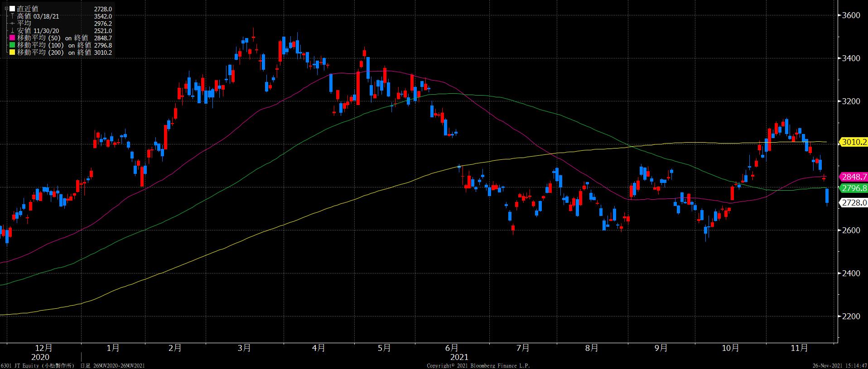Select the 安値 low marker icon in legend
The height and width of the screenshot is (369, 868).
pos(12,30)
